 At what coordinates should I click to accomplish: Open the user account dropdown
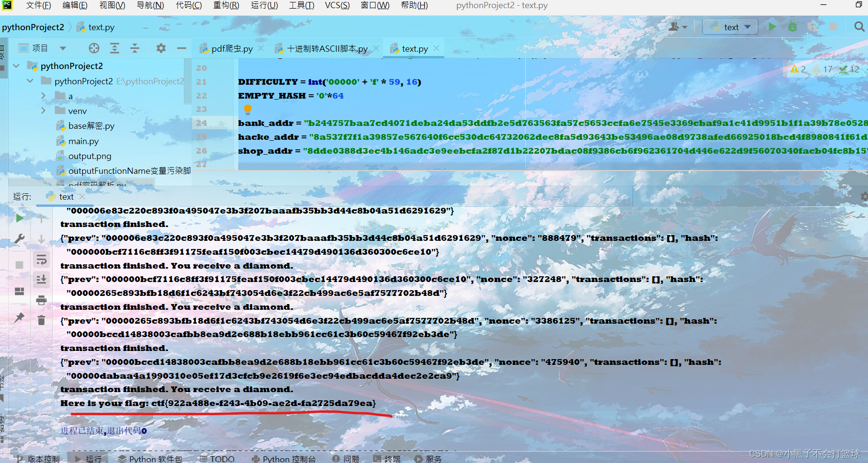(677, 27)
